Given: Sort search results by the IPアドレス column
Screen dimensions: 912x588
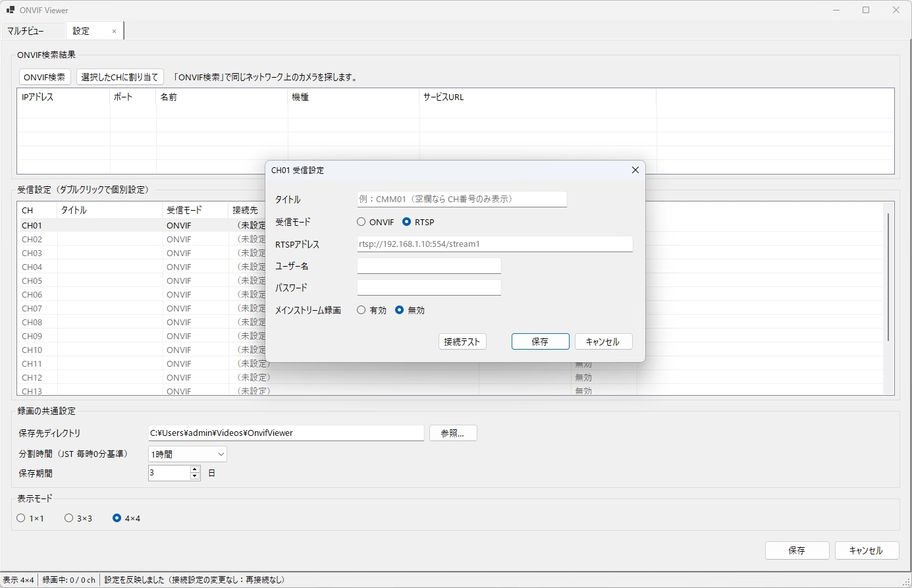Looking at the screenshot, I should (x=64, y=97).
